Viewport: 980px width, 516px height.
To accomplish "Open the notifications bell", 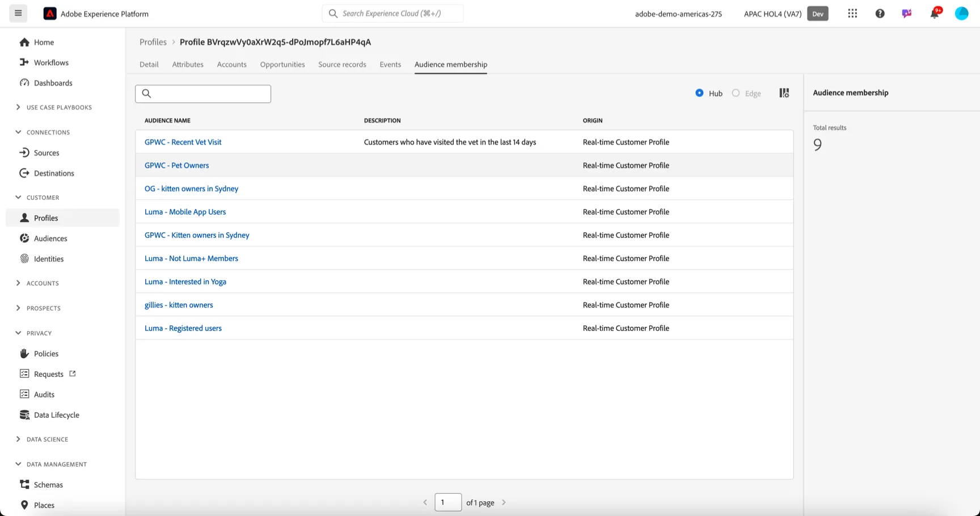I will coord(934,14).
